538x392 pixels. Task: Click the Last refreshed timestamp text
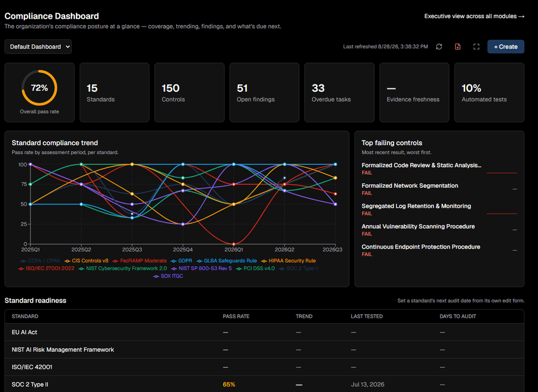[385, 46]
